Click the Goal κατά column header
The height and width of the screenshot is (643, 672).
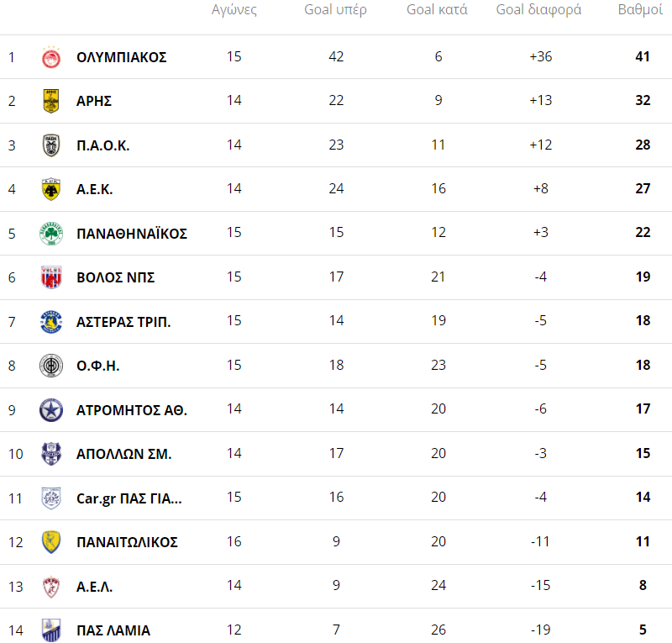click(437, 10)
